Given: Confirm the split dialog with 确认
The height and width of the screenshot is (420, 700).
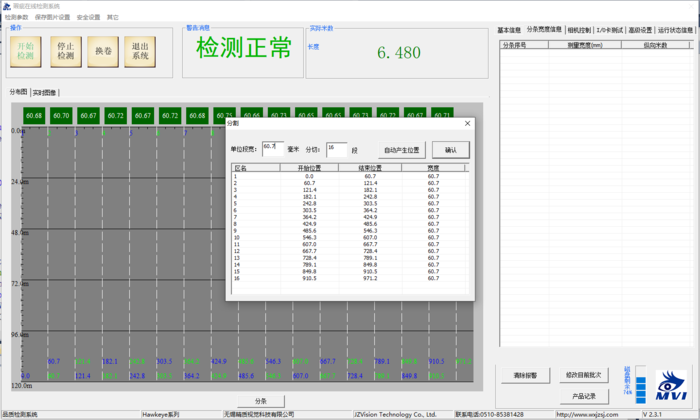Looking at the screenshot, I should pos(450,149).
